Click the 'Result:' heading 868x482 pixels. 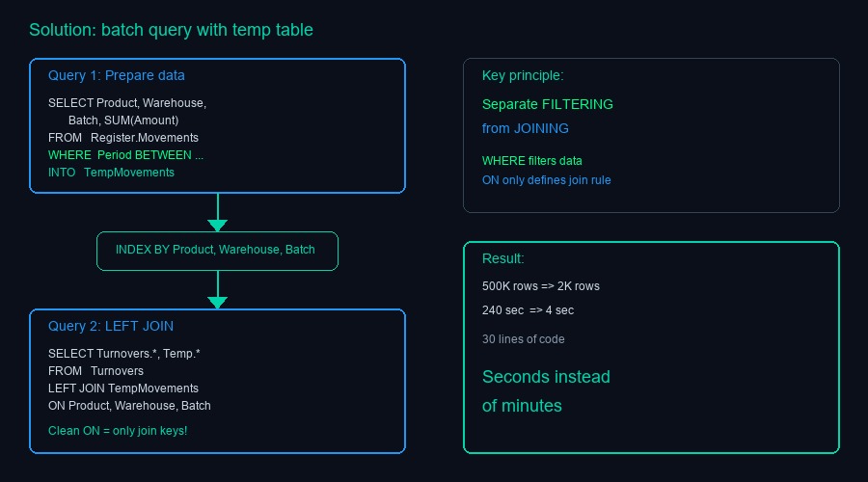[503, 258]
